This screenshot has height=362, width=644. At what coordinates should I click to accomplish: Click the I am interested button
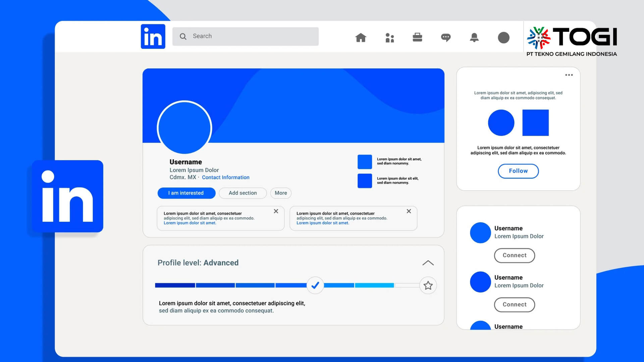186,193
